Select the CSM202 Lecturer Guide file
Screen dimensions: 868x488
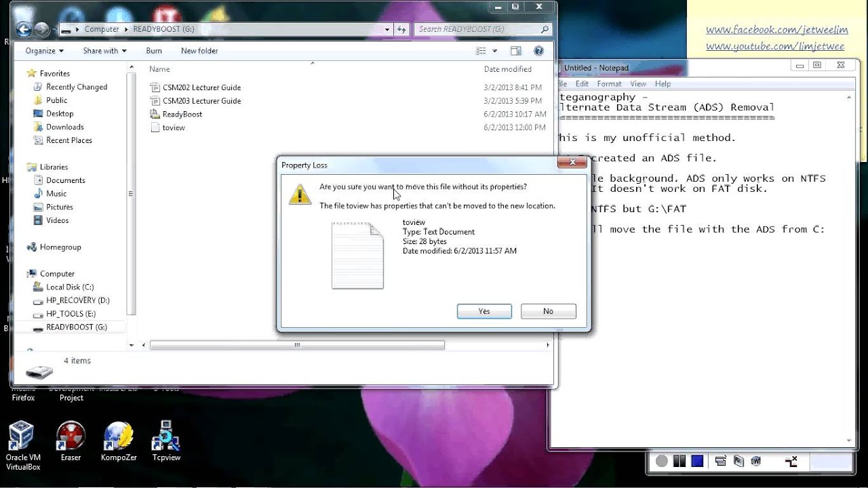201,87
